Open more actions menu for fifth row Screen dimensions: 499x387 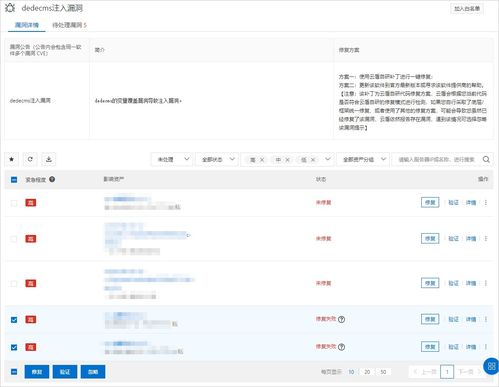tap(486, 347)
